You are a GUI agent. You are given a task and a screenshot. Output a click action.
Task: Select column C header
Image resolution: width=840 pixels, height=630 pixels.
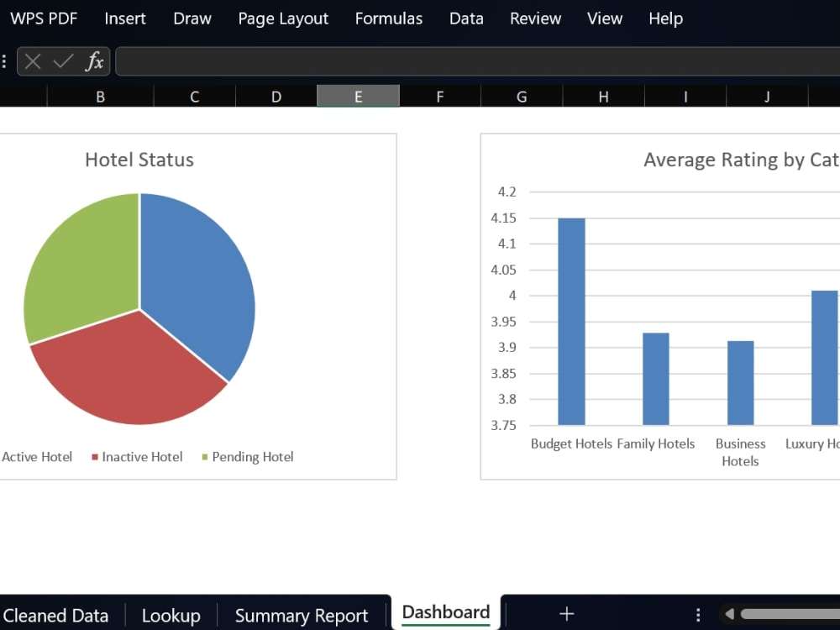[195, 97]
